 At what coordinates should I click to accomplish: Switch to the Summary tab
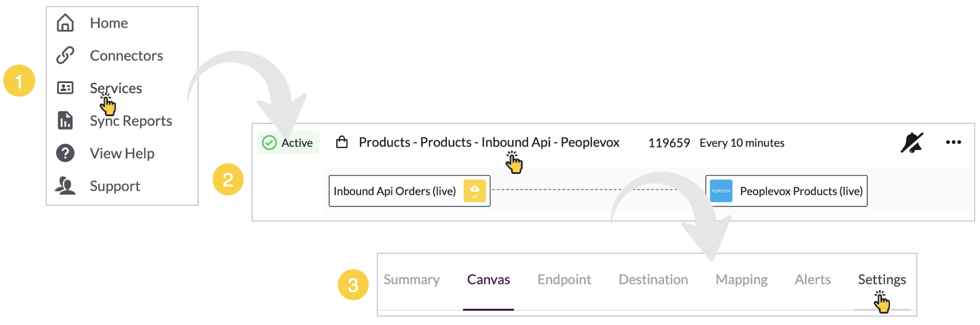click(x=412, y=279)
